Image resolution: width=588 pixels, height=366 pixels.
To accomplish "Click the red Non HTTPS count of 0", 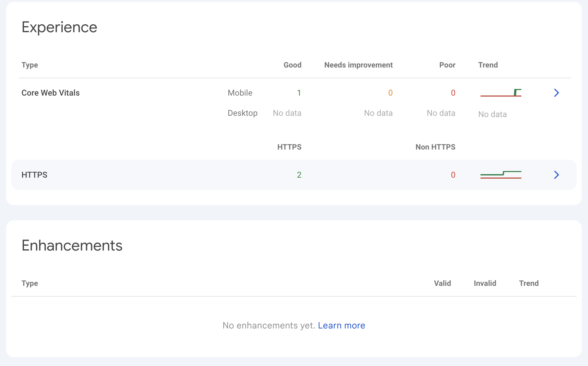I will pyautogui.click(x=453, y=175).
